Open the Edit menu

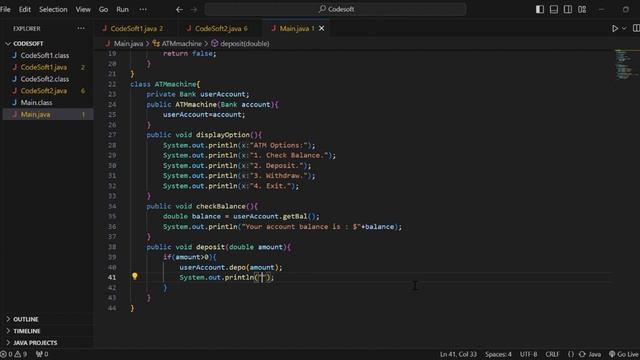(x=24, y=9)
